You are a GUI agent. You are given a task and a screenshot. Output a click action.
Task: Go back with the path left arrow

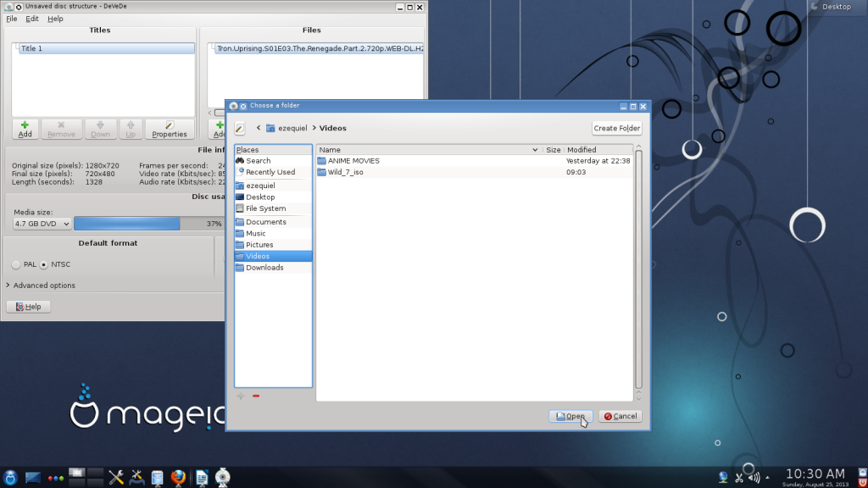click(258, 128)
